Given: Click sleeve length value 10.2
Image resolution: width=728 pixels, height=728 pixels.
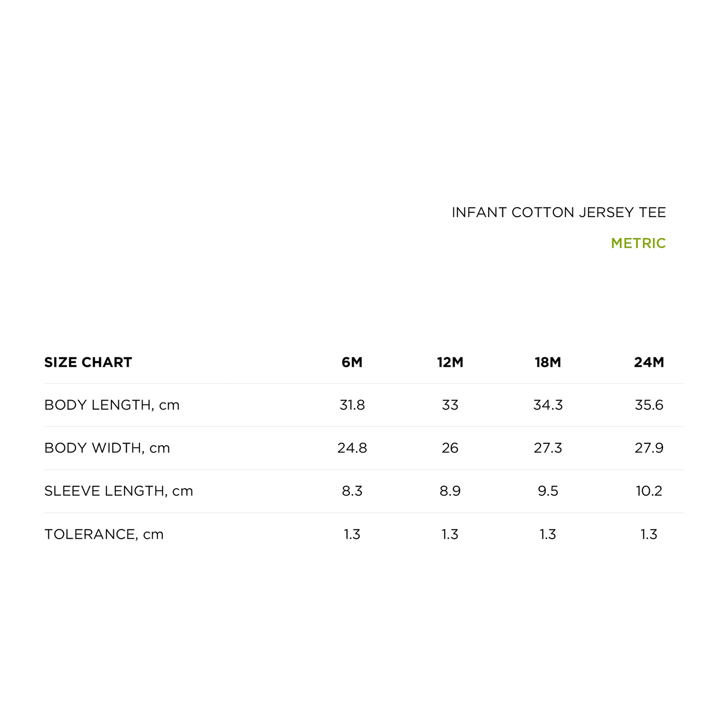Looking at the screenshot, I should (649, 491).
